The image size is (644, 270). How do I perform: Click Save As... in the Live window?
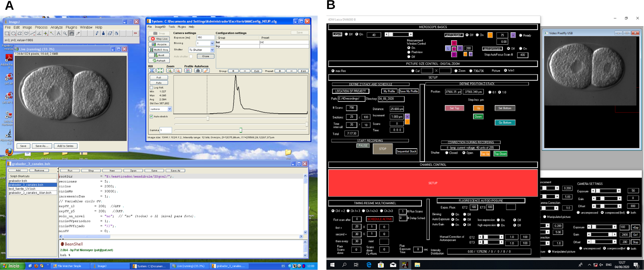point(42,146)
